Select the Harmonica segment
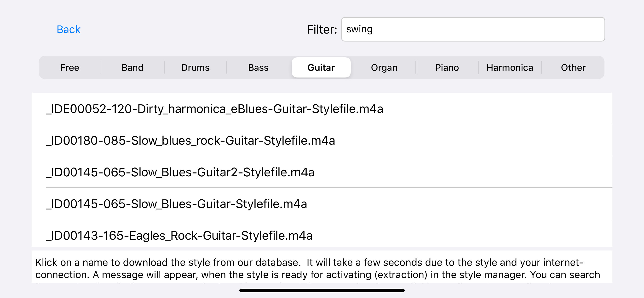 510,68
